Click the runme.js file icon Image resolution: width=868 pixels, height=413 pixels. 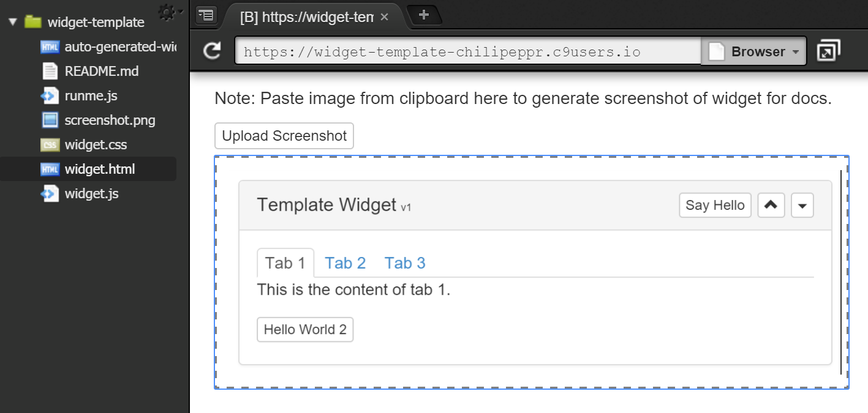(x=50, y=96)
